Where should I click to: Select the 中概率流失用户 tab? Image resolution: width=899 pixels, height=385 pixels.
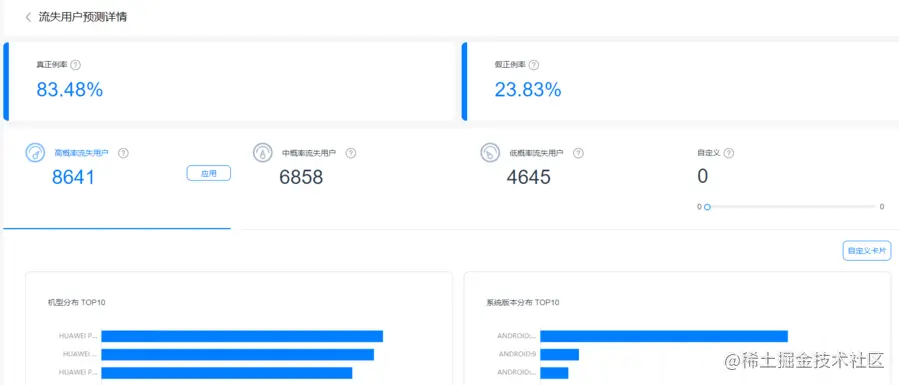[x=345, y=179]
